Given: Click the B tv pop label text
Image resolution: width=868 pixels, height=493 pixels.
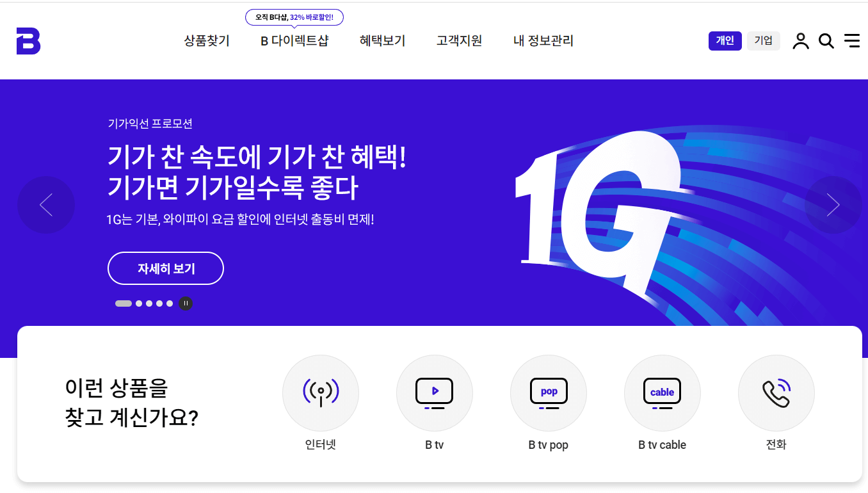Looking at the screenshot, I should [549, 444].
